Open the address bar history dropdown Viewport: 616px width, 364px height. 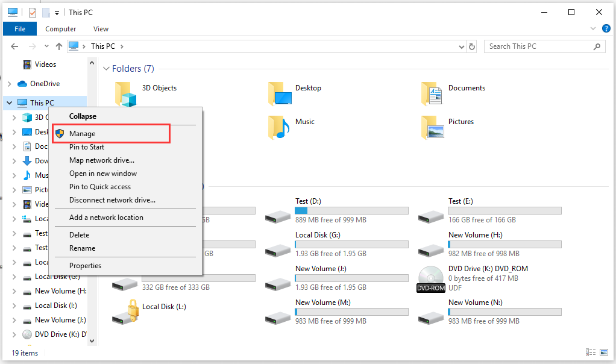[460, 46]
